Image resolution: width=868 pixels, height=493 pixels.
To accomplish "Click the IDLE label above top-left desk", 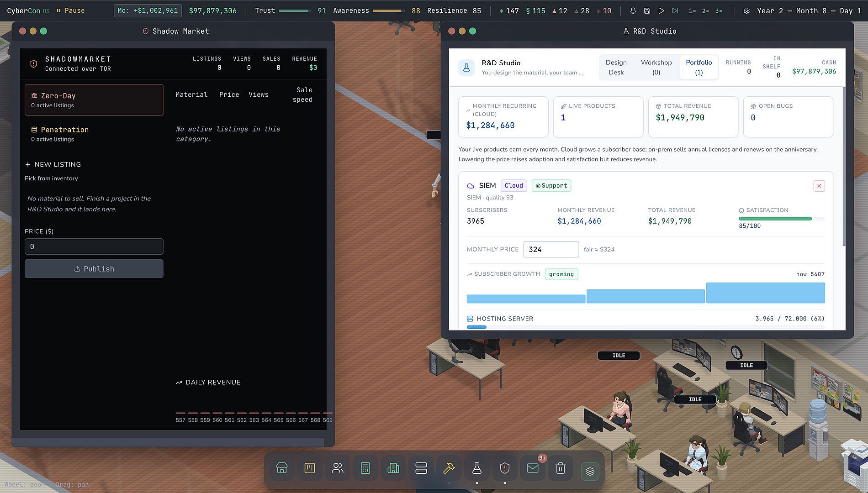I will [x=619, y=356].
